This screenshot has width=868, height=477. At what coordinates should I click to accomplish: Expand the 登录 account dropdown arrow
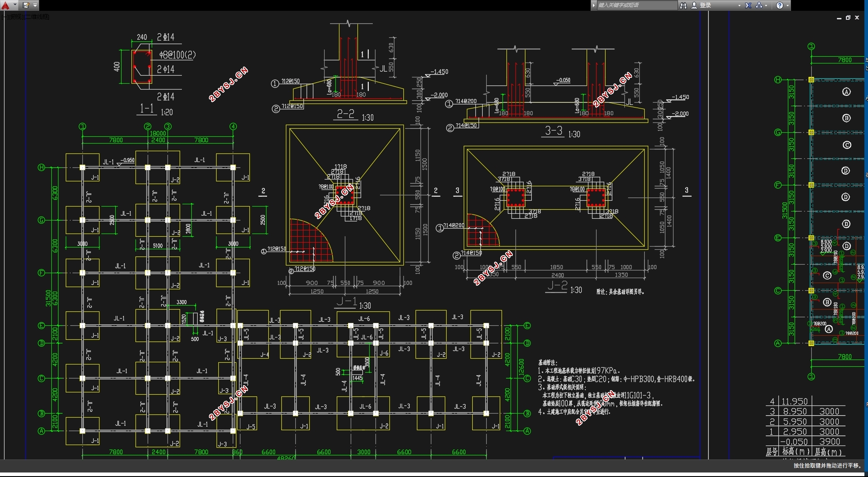739,5
